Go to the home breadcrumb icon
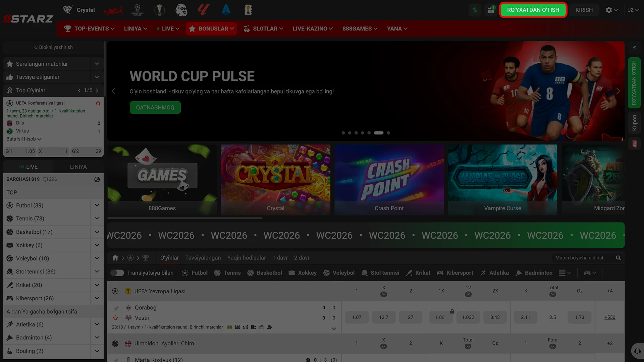This screenshot has height=362, width=644. 115,258
